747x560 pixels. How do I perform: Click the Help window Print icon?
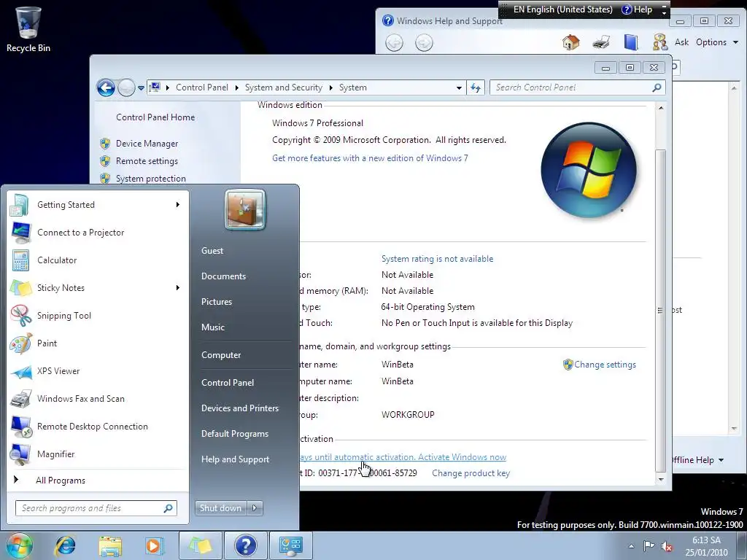(x=601, y=42)
